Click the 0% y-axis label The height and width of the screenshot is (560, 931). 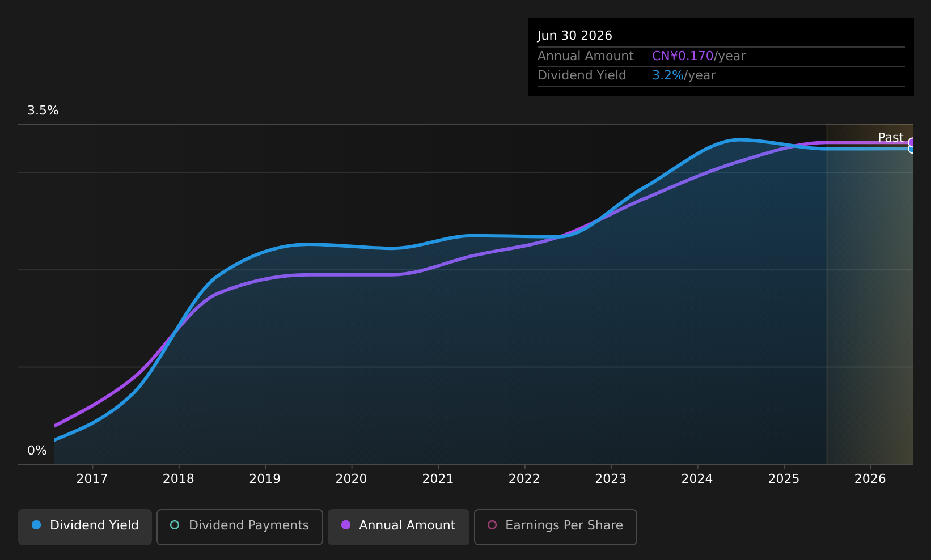coord(37,451)
